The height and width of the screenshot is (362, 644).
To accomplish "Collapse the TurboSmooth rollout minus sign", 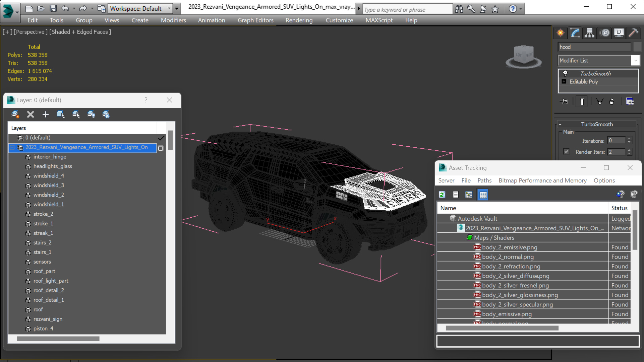I will (560, 124).
